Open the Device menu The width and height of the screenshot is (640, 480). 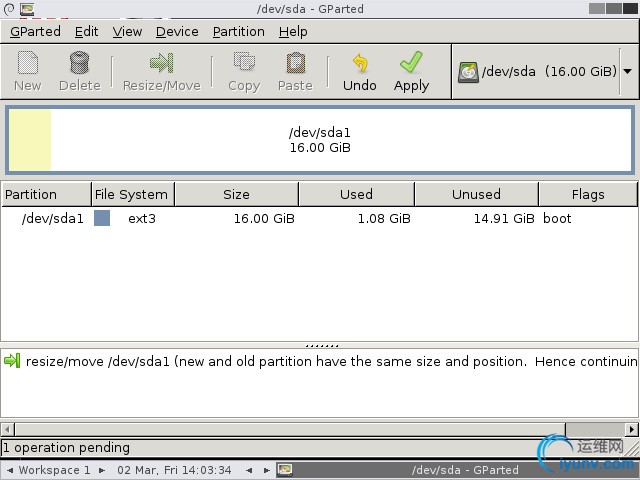177,31
